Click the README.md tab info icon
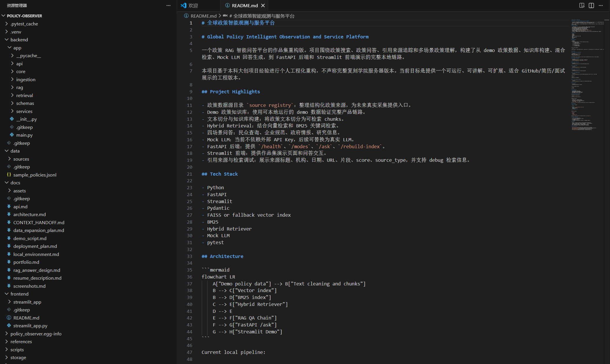This screenshot has width=610, height=364. coord(227,5)
